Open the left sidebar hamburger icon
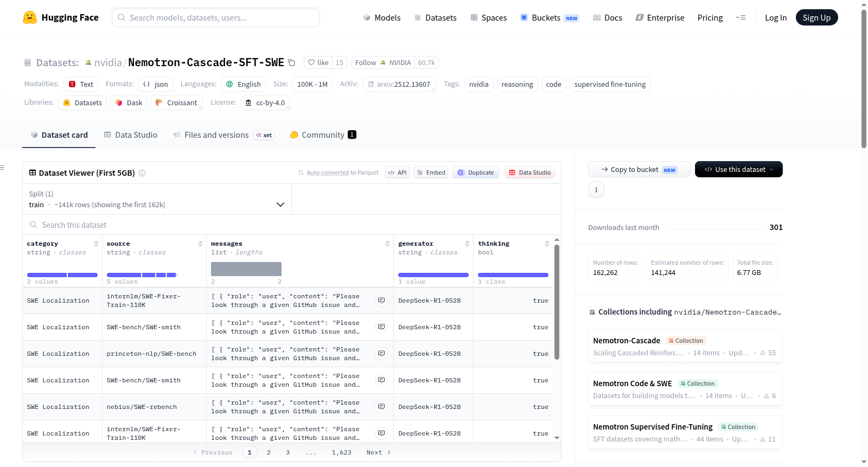 pos(2,168)
